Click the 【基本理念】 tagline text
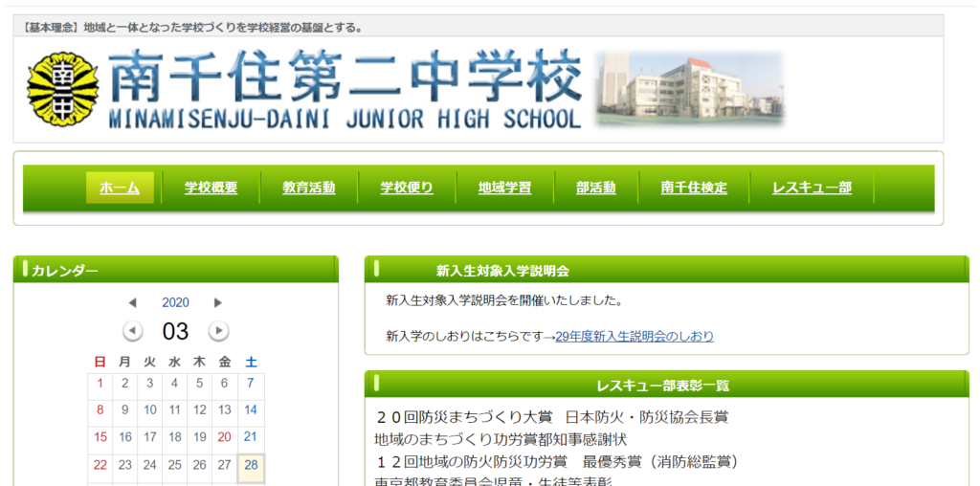 pyautogui.click(x=191, y=28)
